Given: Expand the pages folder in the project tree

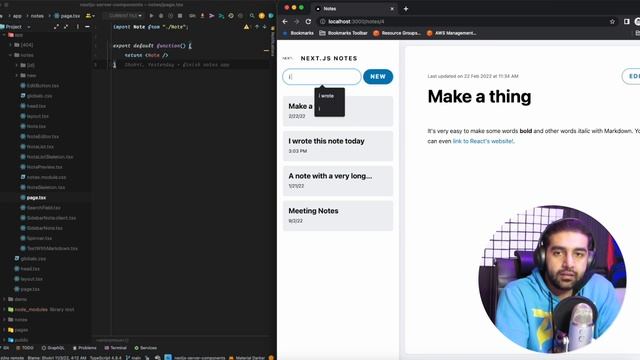Looking at the screenshot, I should coord(4,330).
